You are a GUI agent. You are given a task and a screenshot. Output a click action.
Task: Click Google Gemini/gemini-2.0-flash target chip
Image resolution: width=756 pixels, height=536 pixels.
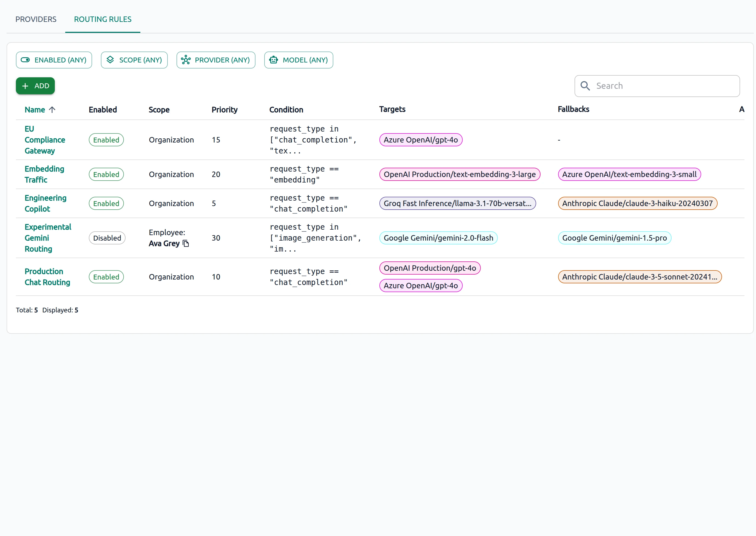coord(438,238)
